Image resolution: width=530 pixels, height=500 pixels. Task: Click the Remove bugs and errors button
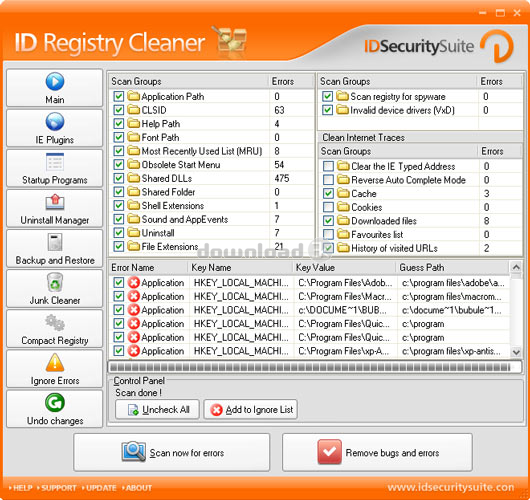click(x=377, y=452)
